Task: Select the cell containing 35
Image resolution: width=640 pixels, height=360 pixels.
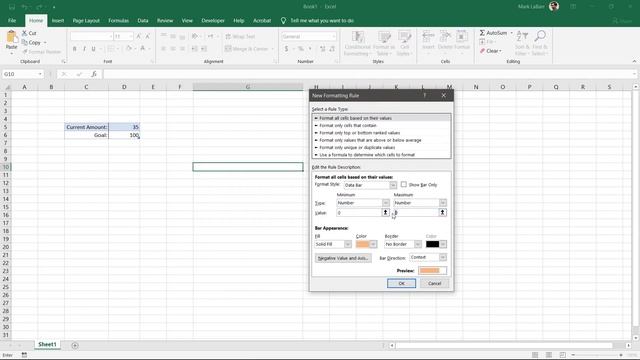Action: [x=124, y=127]
